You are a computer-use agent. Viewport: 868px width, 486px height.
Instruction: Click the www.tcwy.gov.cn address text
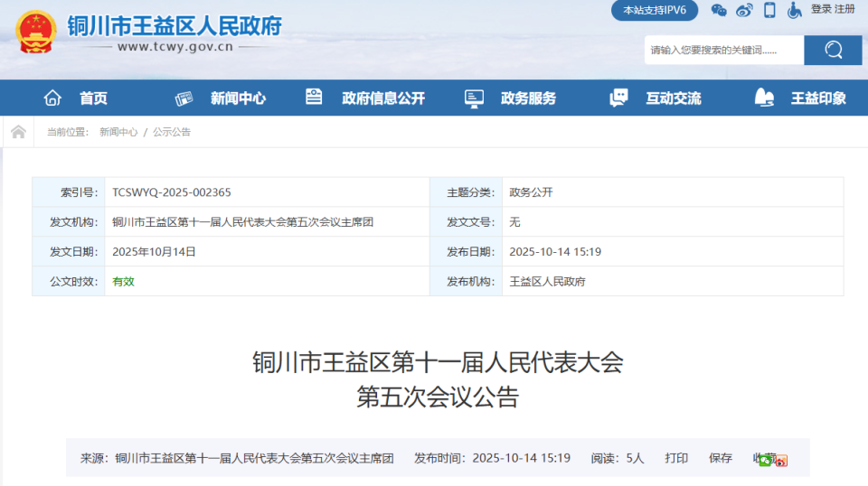coord(175,47)
